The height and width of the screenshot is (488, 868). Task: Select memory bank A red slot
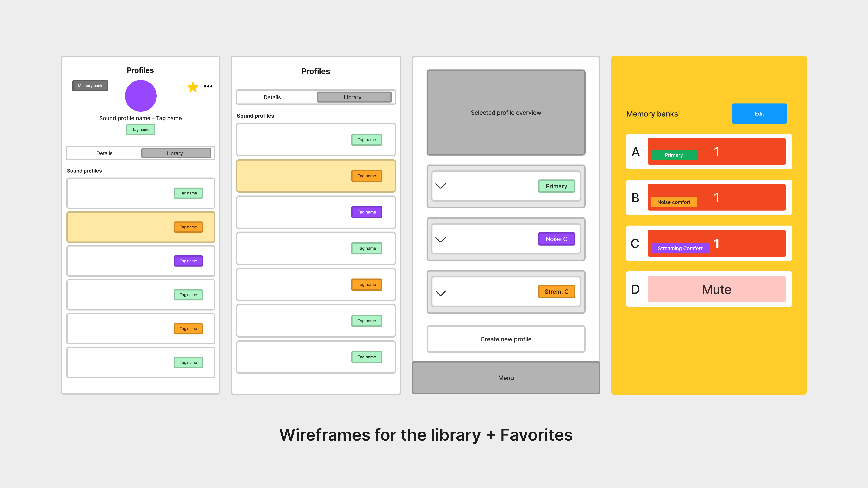pos(717,151)
